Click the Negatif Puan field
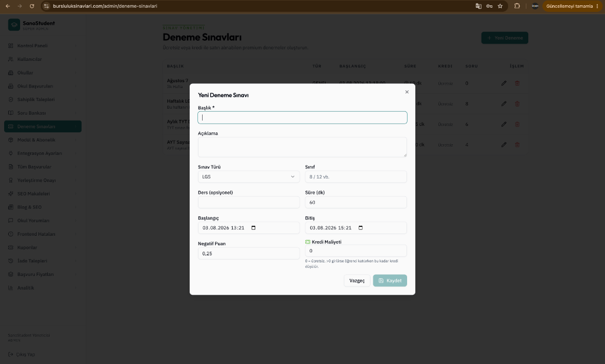This screenshot has width=605, height=364. (x=249, y=253)
